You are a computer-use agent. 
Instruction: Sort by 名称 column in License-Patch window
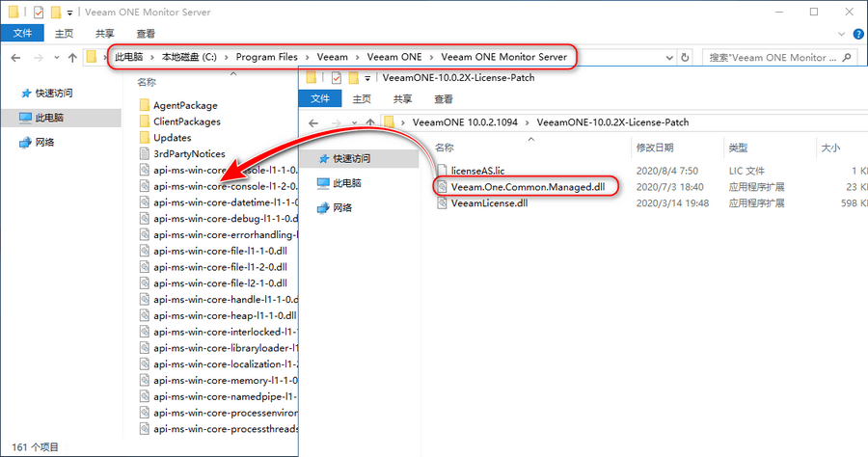click(445, 148)
